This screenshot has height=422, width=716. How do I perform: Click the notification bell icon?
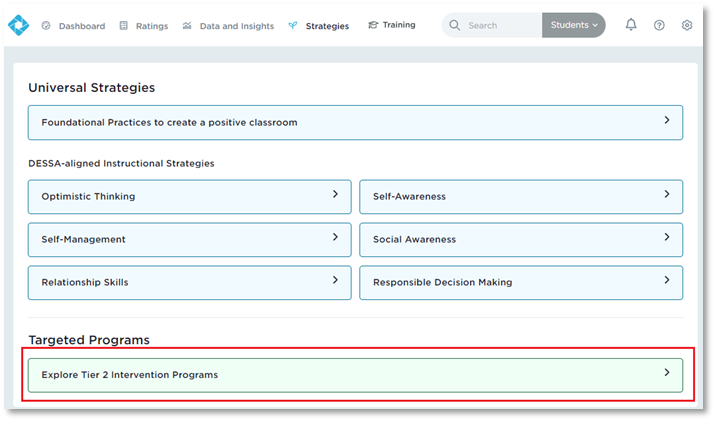(631, 25)
